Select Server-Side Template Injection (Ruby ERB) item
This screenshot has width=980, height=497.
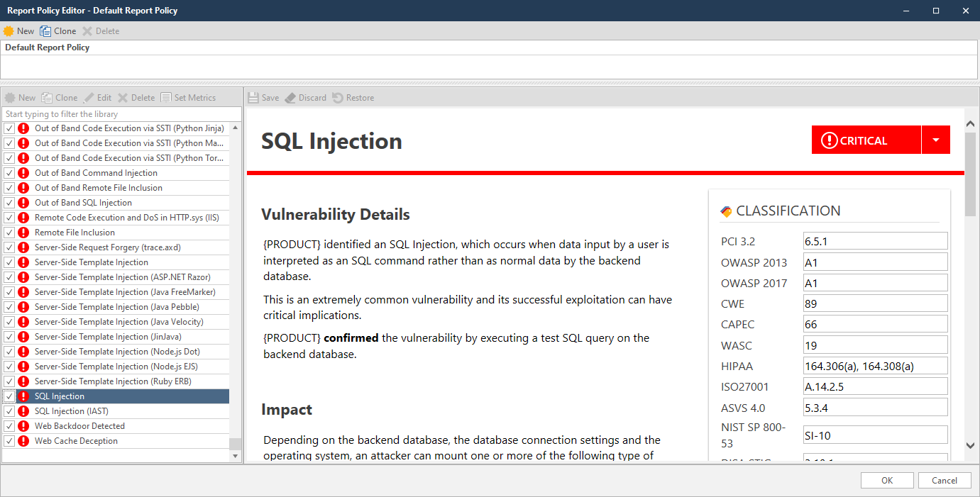113,381
